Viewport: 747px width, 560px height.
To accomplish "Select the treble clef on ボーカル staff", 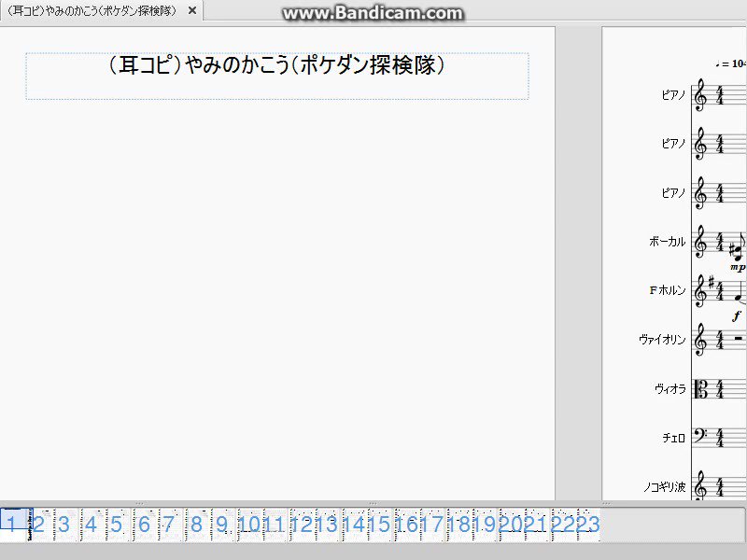I will [x=699, y=242].
